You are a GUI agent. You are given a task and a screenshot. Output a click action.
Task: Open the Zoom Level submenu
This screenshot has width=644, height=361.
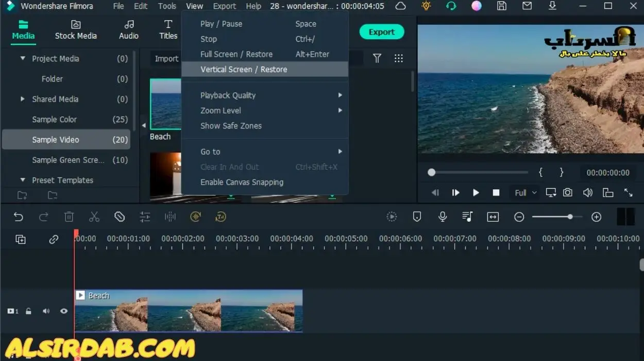click(x=265, y=110)
